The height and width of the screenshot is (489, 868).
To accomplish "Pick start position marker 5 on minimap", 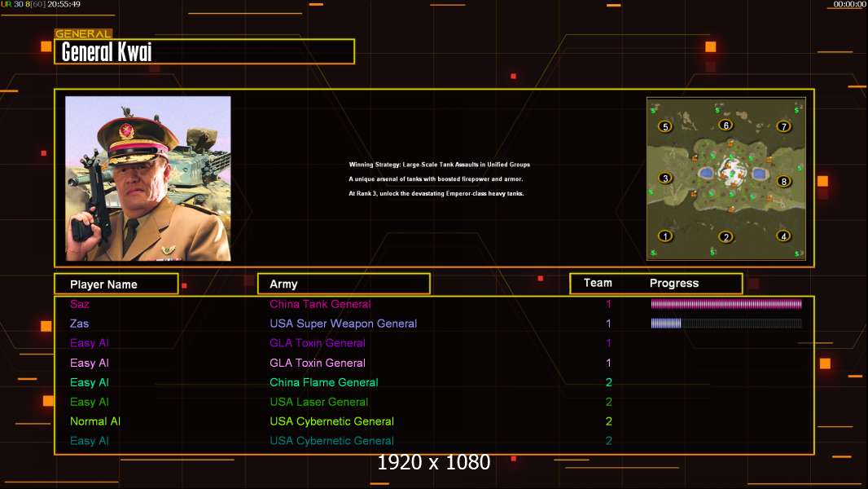I will pos(664,127).
